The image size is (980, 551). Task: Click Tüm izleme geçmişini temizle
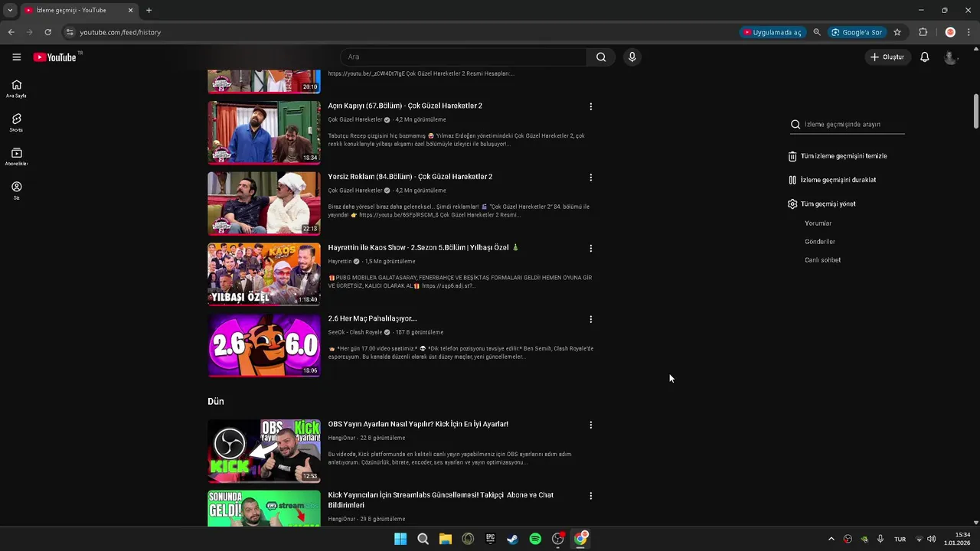point(838,156)
